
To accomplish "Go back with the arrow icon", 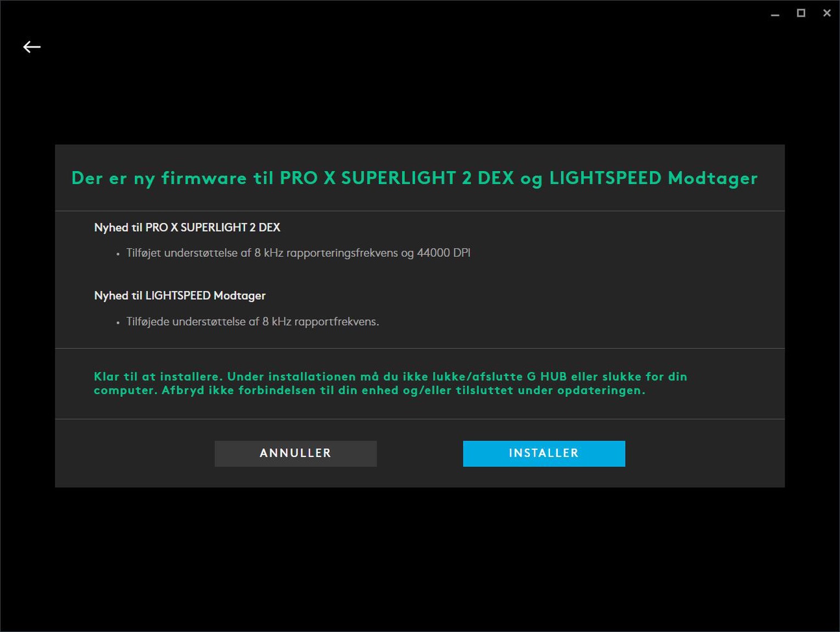I will [32, 47].
